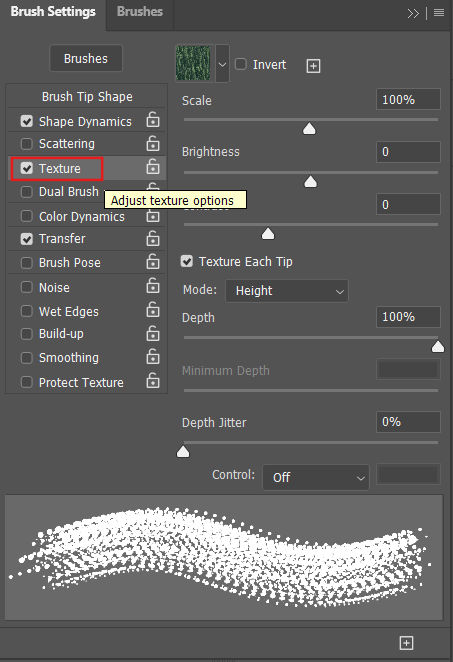The height and width of the screenshot is (662, 453).
Task: Enable the Protect Texture checkbox
Action: coord(27,383)
